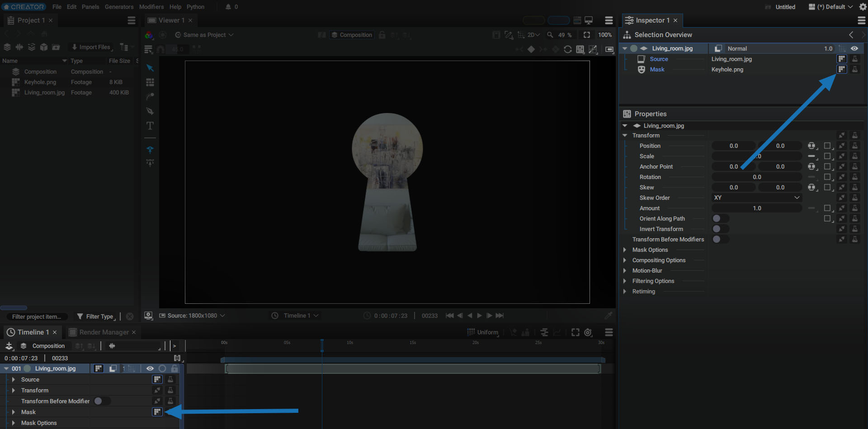Expand Motion-Blur section
Screen dimensions: 868x429
tap(625, 270)
